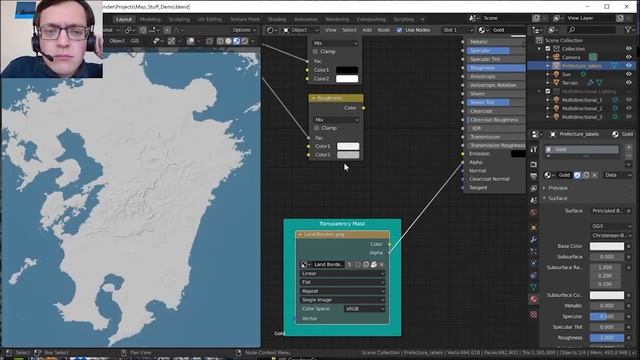The image size is (640, 360).
Task: Open Mix blend type dropdown on Roughness node
Action: [x=336, y=120]
